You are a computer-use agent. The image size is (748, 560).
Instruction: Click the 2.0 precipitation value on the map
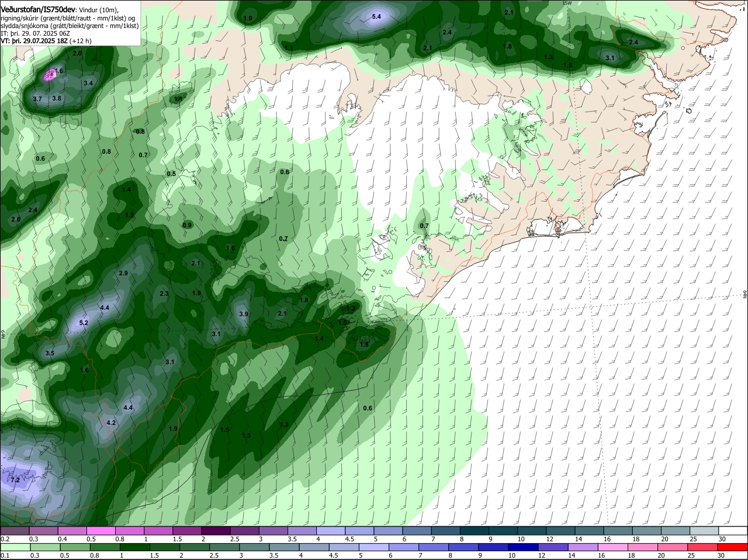pyautogui.click(x=77, y=53)
